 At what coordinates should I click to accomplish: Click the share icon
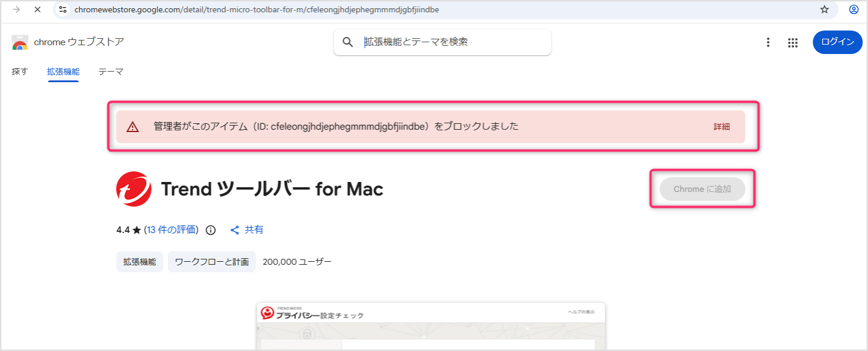235,230
